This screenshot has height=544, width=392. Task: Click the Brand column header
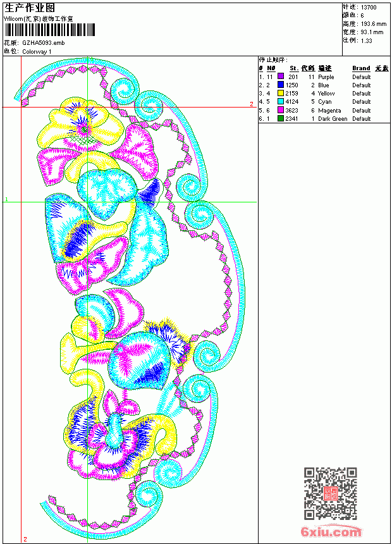[x=361, y=68]
